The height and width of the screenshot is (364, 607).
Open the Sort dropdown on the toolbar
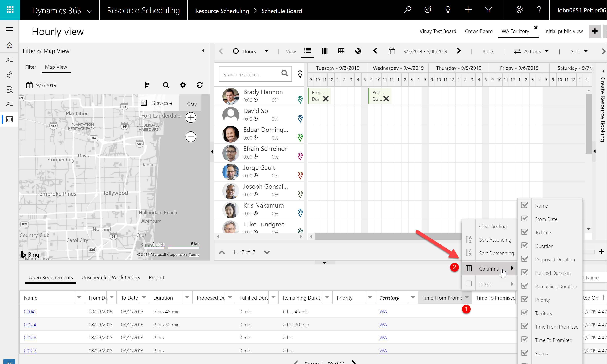click(x=579, y=51)
